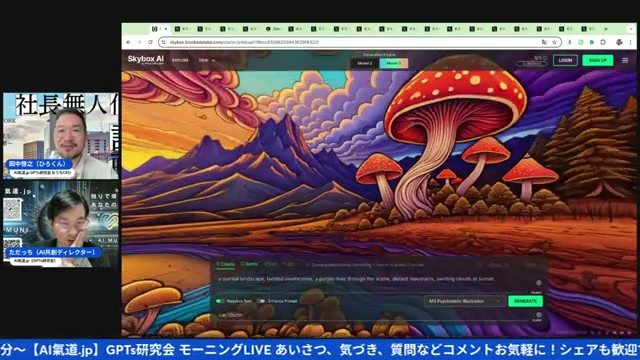Viewport: 640px width, 360px height.
Task: Reload the Skybox page
Action: click(150, 42)
